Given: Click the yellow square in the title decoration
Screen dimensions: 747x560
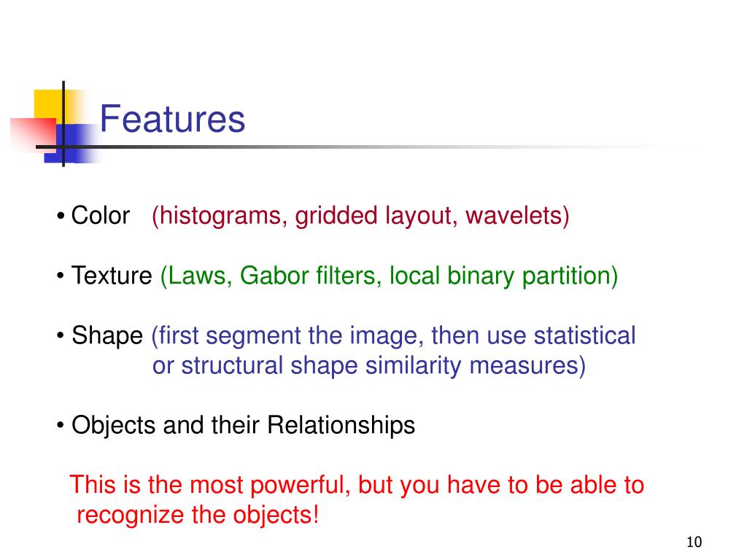Looking at the screenshot, I should coord(50,103).
